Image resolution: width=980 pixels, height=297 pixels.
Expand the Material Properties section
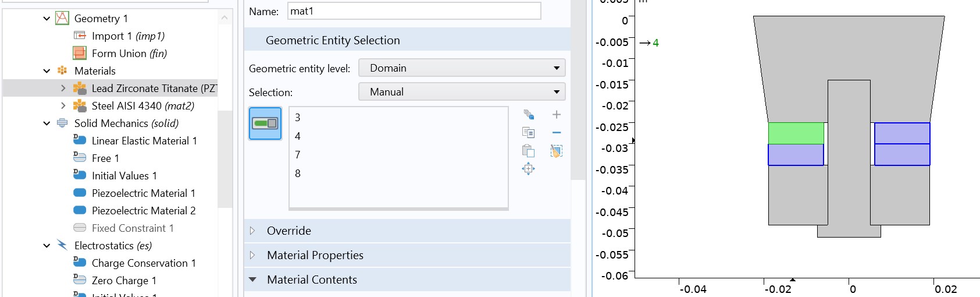[252, 255]
